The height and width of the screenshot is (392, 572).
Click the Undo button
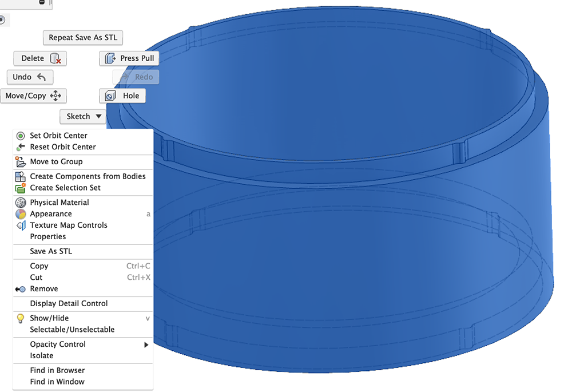pos(30,77)
